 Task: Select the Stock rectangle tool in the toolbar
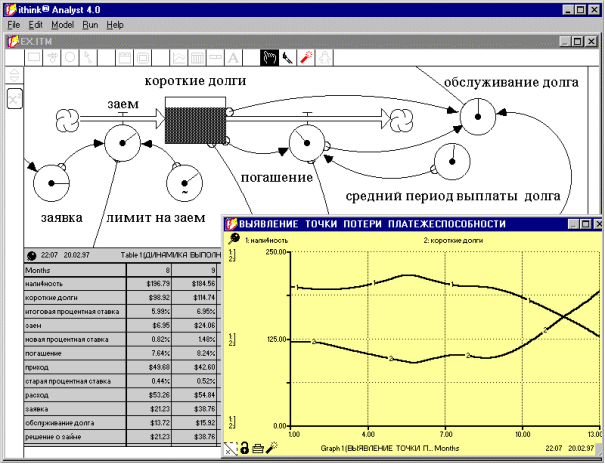[x=34, y=58]
